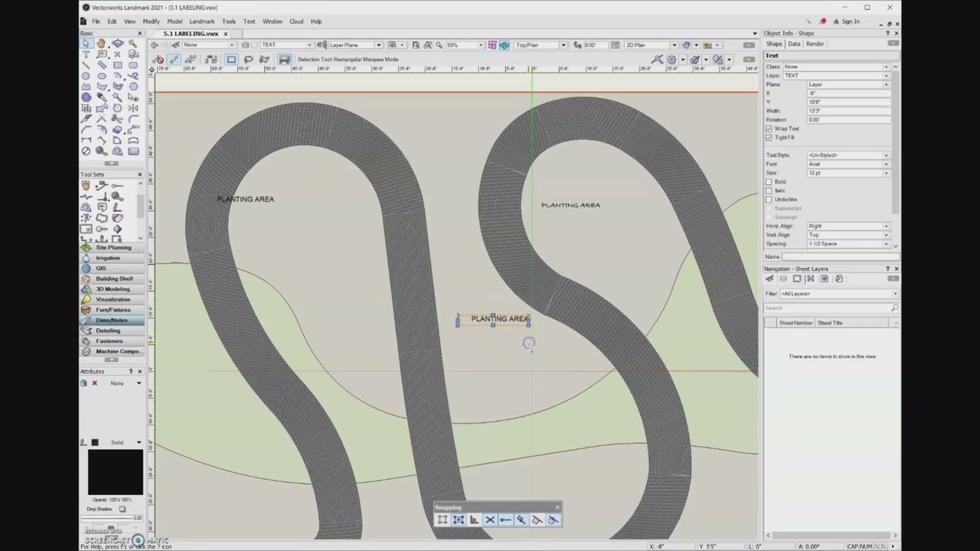Enable the Bold checkbox
This screenshot has width=980, height=551.
(769, 182)
